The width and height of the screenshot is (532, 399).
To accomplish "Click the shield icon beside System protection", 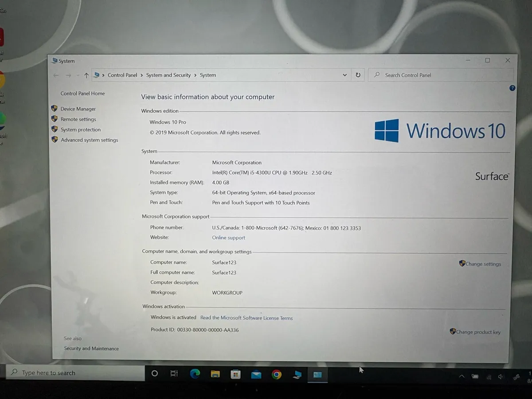I will pyautogui.click(x=55, y=129).
